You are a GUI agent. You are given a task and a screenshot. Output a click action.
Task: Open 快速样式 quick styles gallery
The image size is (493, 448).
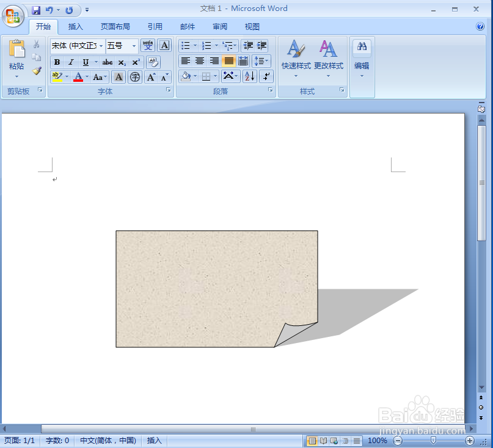point(296,59)
